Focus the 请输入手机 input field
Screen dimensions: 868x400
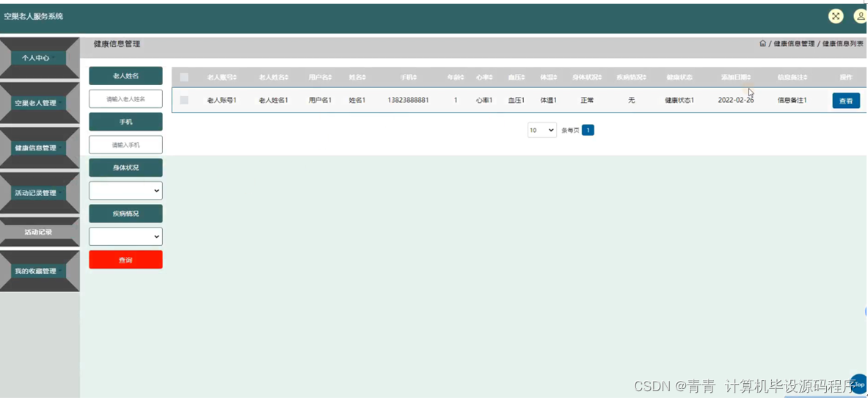tap(125, 145)
